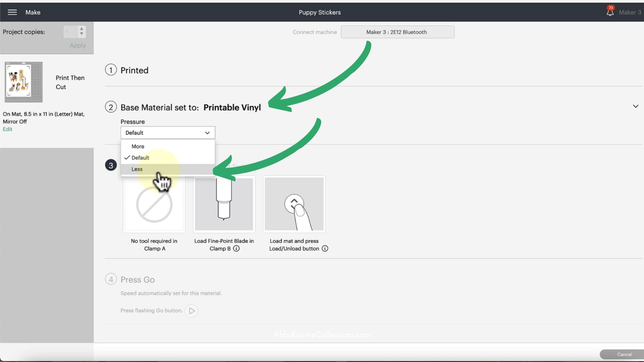The image size is (644, 362).
Task: Click step 3 numbered circle
Action: point(111,165)
